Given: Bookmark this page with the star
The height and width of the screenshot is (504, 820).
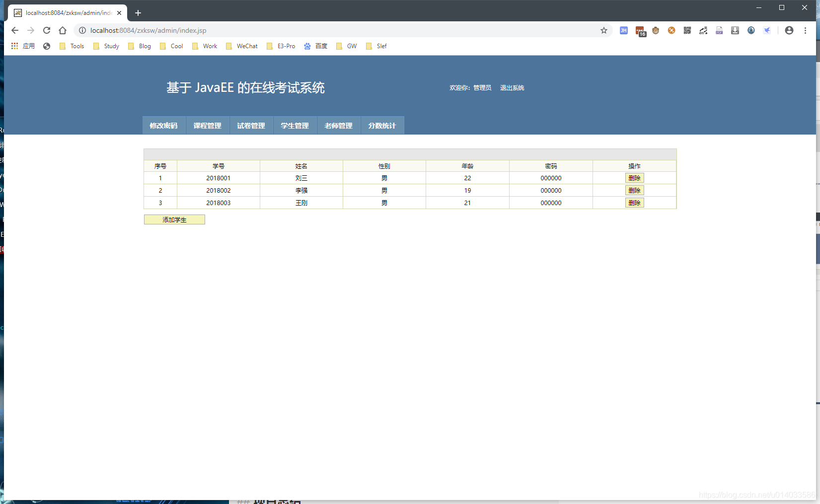Looking at the screenshot, I should (604, 30).
